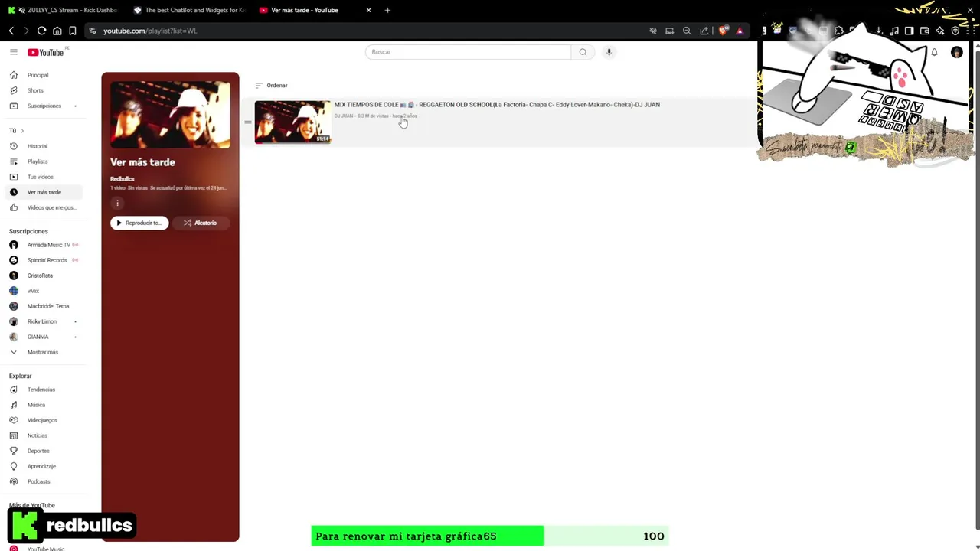980x551 pixels.
Task: Open the Brave Wallet icon
Action: (924, 31)
